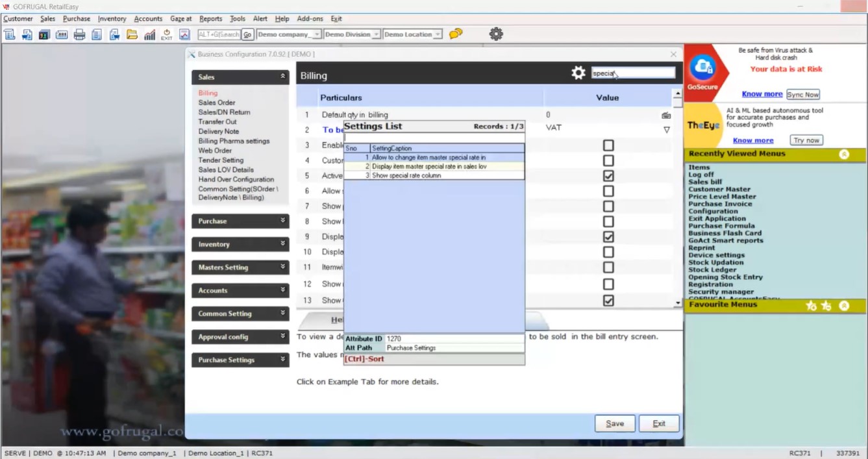Tick the checkbox in row 4

click(608, 160)
